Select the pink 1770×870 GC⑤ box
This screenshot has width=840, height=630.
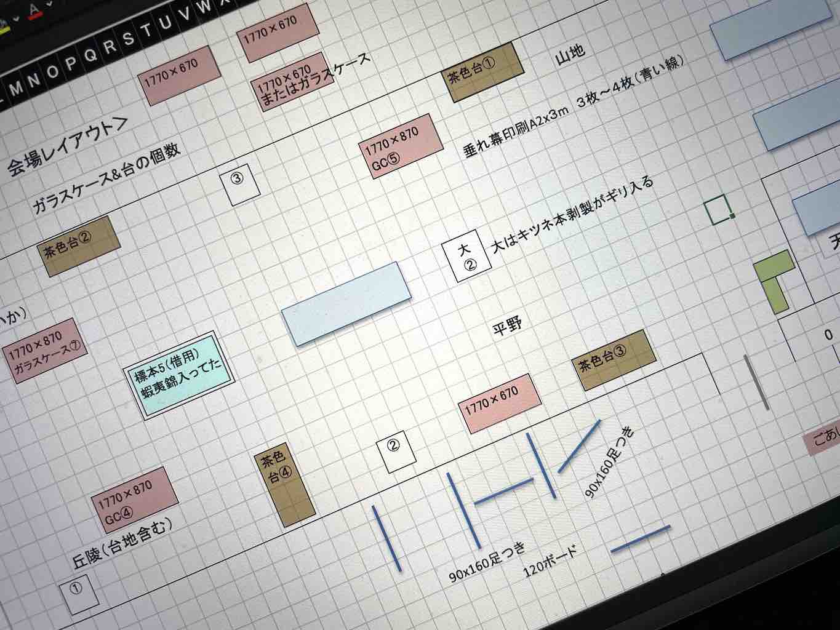point(401,147)
